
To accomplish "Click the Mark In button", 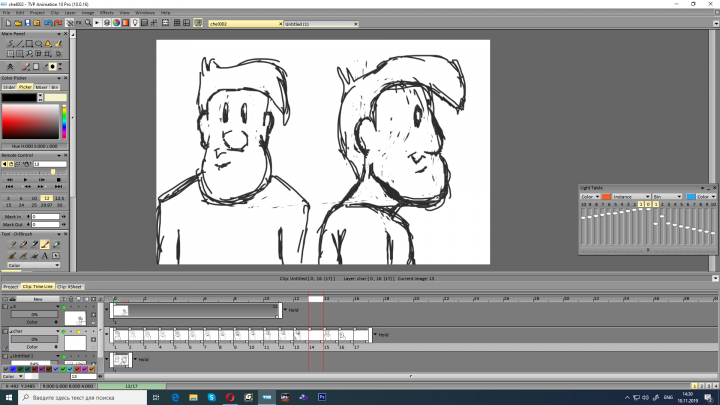I will point(13,217).
